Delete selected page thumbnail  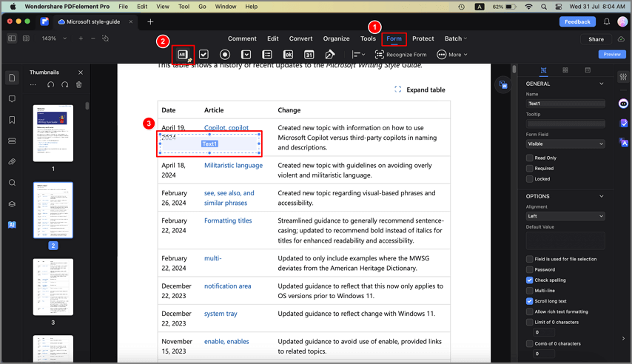click(x=79, y=84)
